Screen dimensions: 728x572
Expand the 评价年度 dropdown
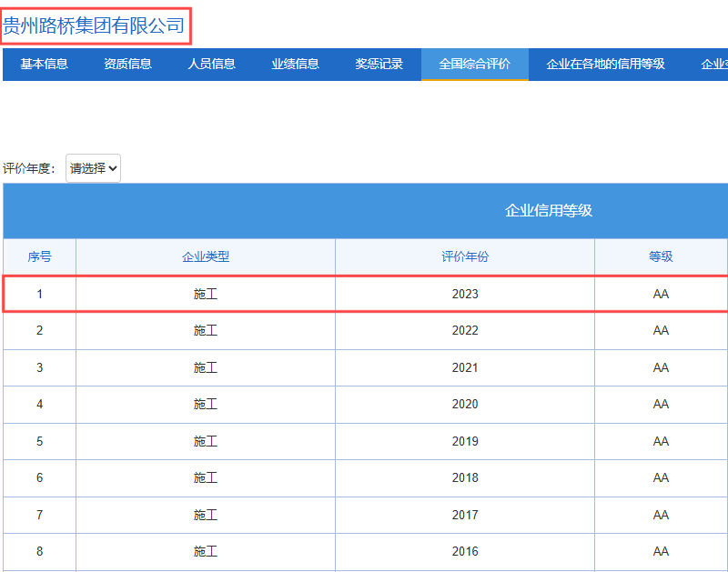pos(94,168)
